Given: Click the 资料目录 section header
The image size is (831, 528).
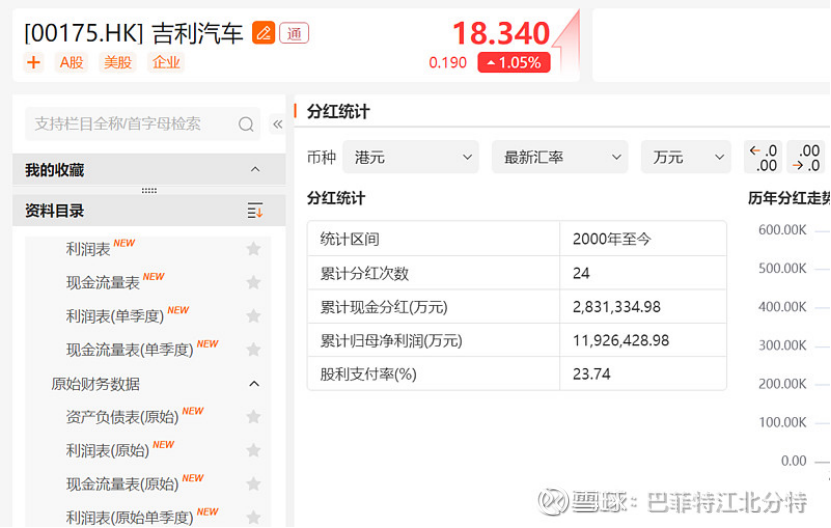Looking at the screenshot, I should point(149,210).
